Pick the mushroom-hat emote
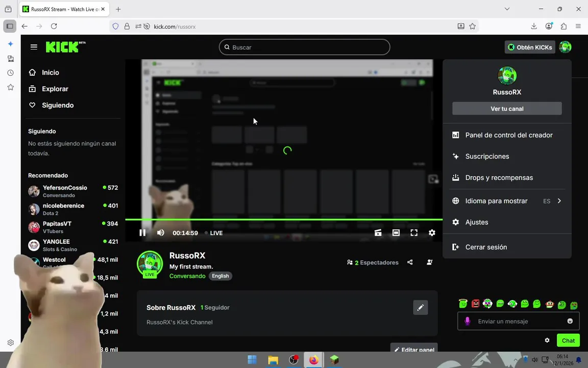Screen dimensions: 588x368 pyautogui.click(x=549, y=304)
